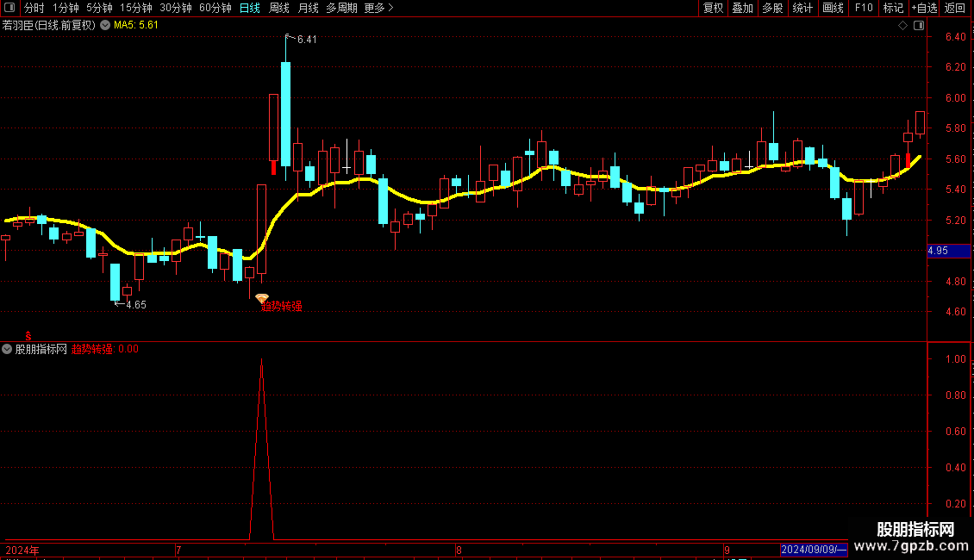974x560 pixels.
Task: Open F10 company information
Action: (x=864, y=8)
